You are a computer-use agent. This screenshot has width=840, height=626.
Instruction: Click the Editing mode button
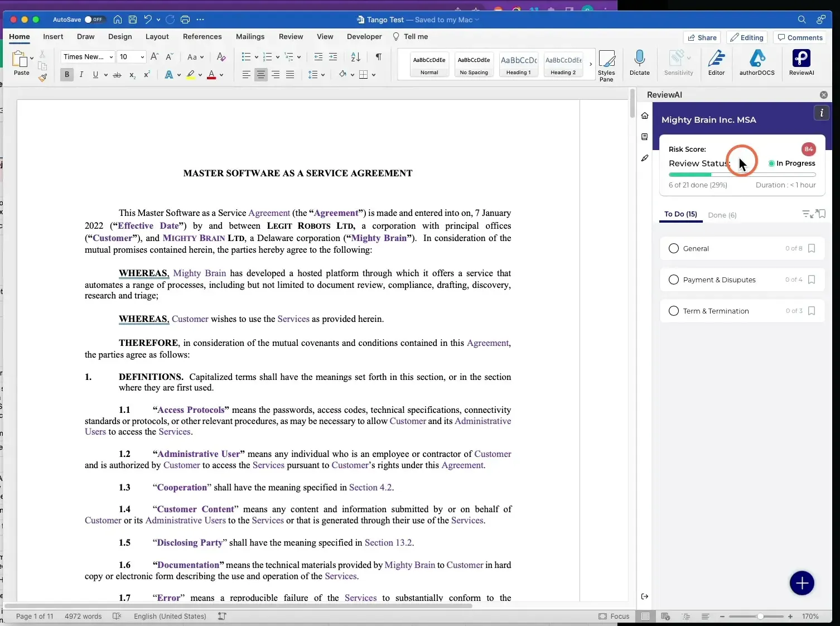(x=746, y=37)
